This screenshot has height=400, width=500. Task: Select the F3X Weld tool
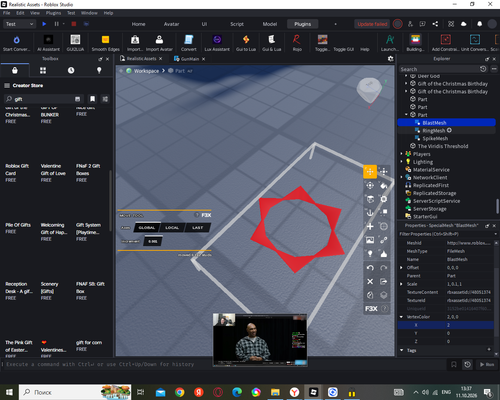384,240
